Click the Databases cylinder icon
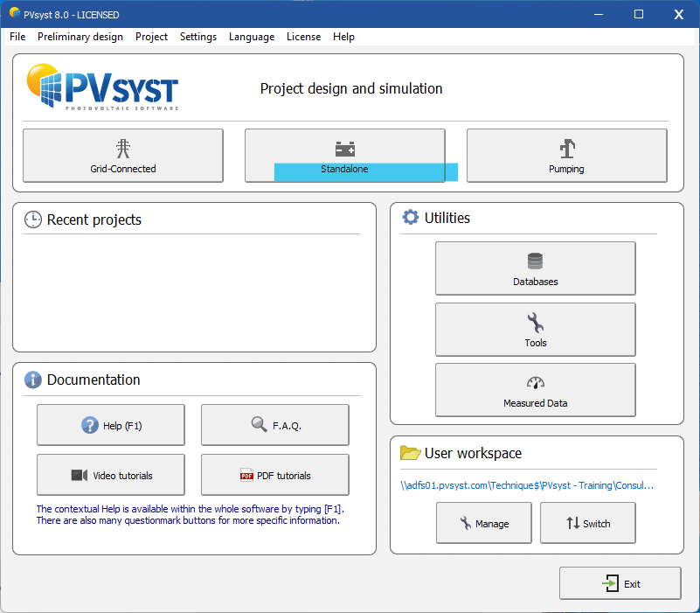 [x=535, y=261]
